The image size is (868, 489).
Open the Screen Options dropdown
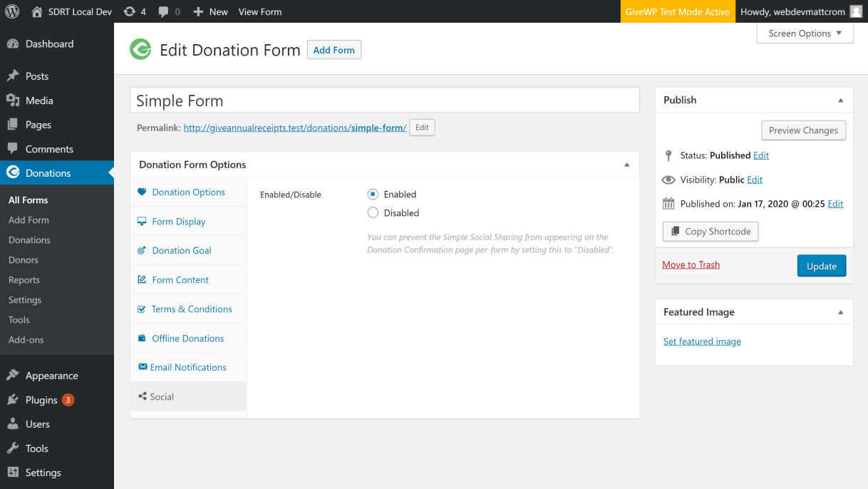[805, 33]
